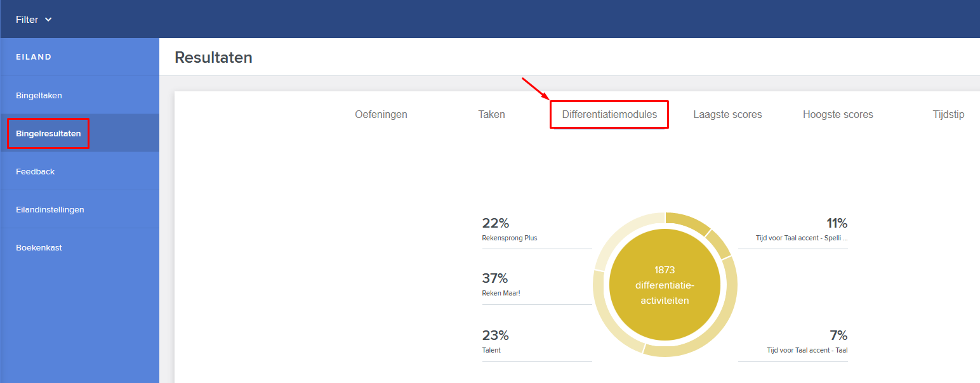Open Eilandinstellingen in the sidebar

point(79,209)
